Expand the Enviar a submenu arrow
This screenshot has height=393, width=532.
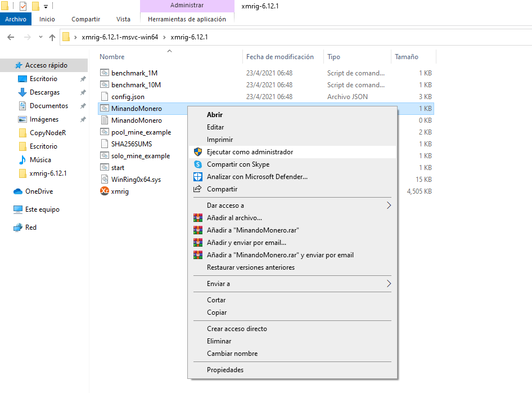click(388, 284)
